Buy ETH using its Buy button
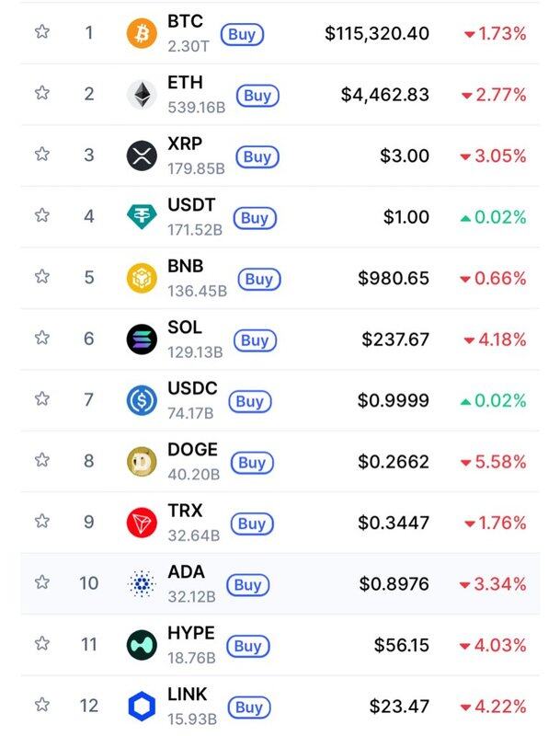The height and width of the screenshot is (736, 560). pyautogui.click(x=257, y=96)
